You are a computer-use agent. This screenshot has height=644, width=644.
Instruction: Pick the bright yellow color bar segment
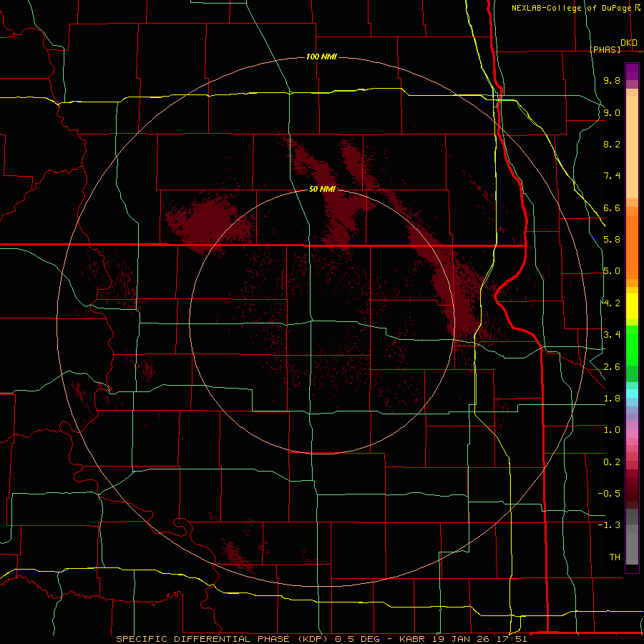tap(632, 306)
